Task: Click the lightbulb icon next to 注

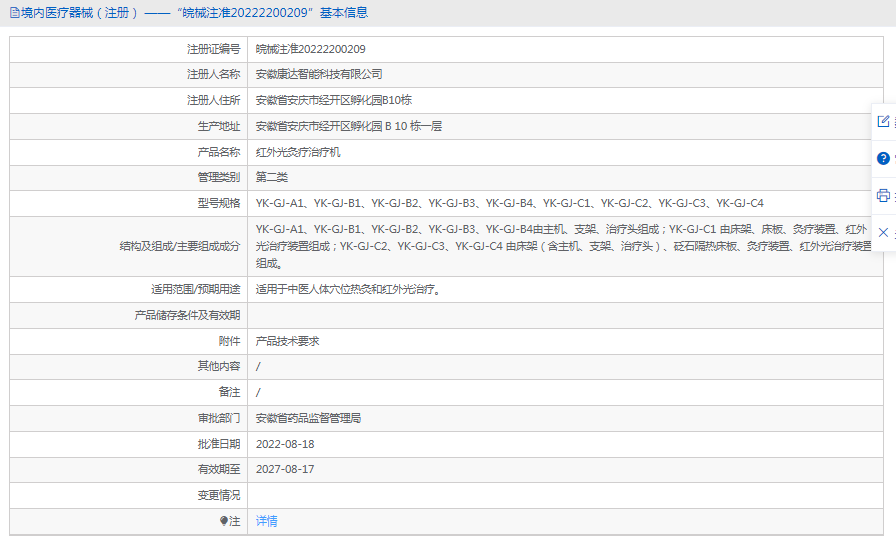Action: (x=223, y=521)
